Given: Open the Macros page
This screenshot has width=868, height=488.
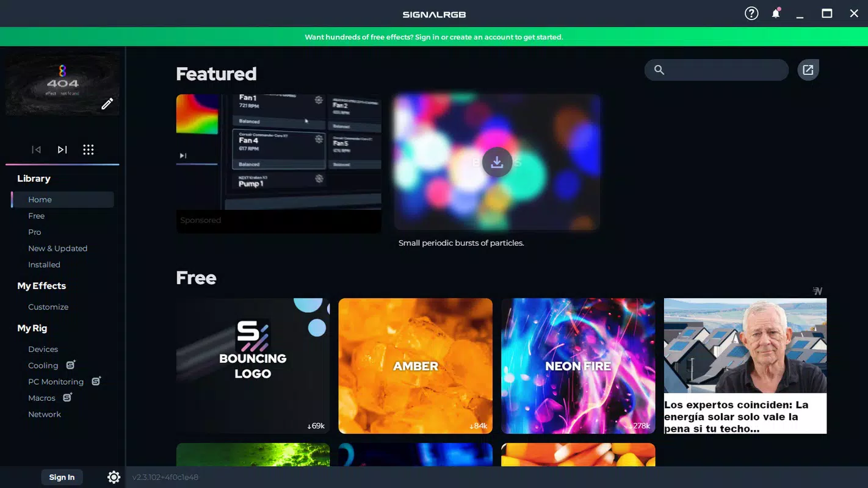Looking at the screenshot, I should coord(42,398).
